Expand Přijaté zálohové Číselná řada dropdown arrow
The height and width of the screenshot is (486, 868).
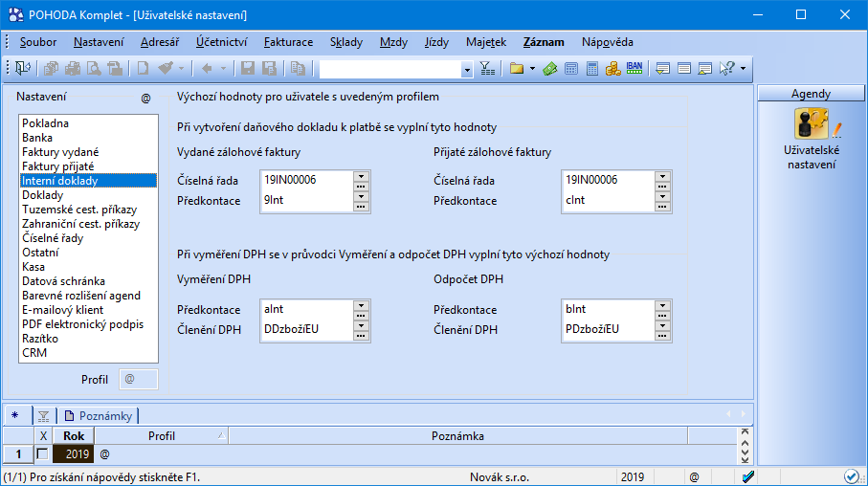point(662,177)
